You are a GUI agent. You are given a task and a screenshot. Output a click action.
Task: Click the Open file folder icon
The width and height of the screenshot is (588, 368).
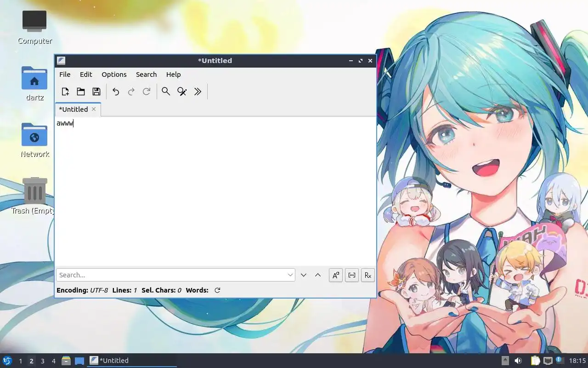(x=81, y=92)
